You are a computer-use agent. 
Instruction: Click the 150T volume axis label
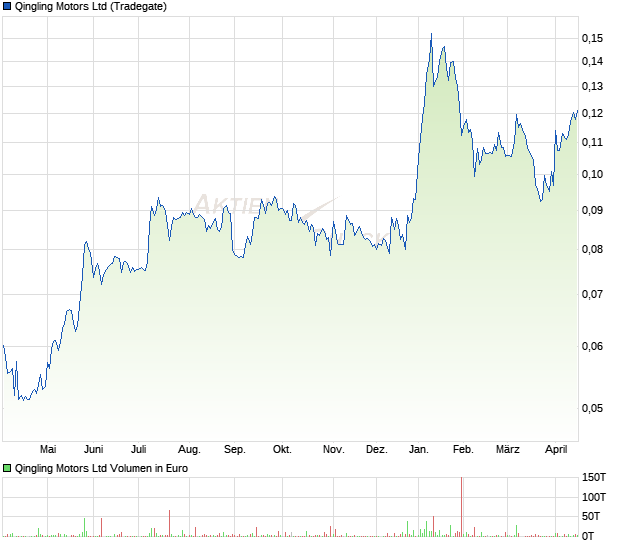point(594,478)
